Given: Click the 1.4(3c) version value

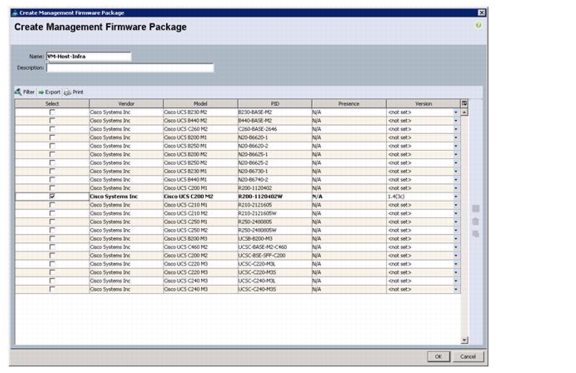Looking at the screenshot, I should pos(396,197).
